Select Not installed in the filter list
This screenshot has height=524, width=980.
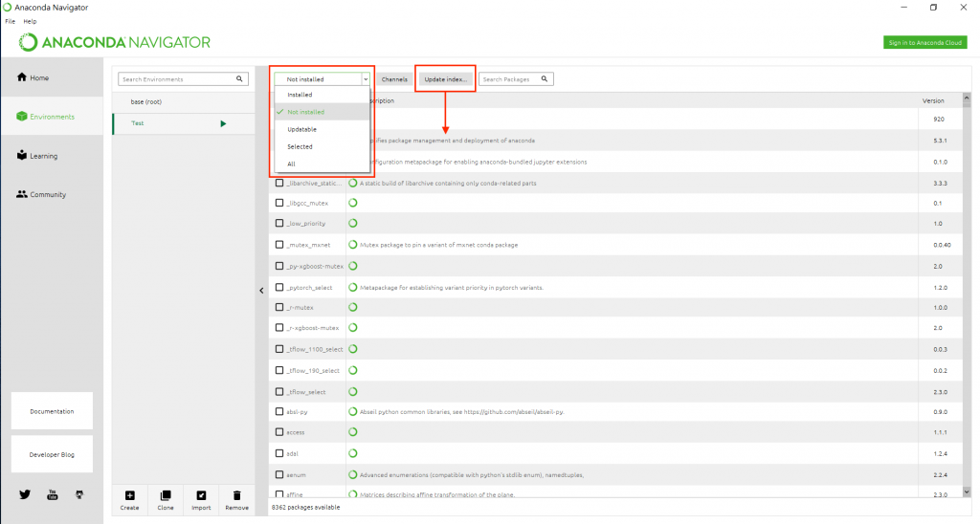pyautogui.click(x=323, y=112)
